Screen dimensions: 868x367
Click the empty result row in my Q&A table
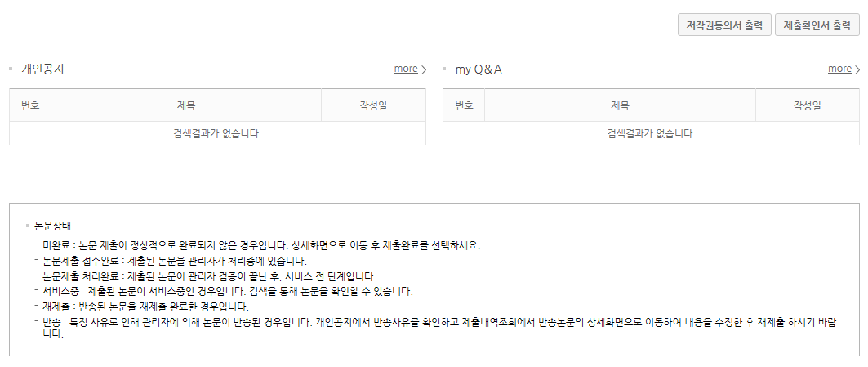tap(651, 133)
